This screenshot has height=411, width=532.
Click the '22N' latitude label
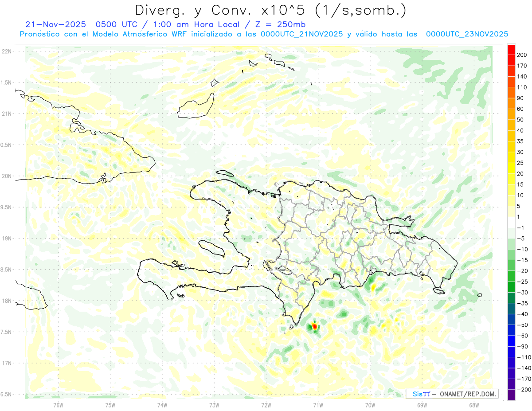click(6, 51)
